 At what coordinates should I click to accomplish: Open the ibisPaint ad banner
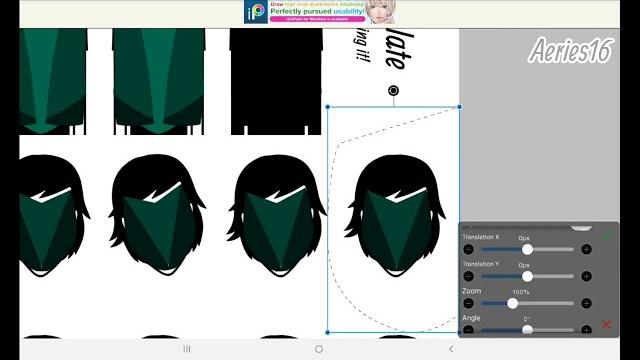320,11
